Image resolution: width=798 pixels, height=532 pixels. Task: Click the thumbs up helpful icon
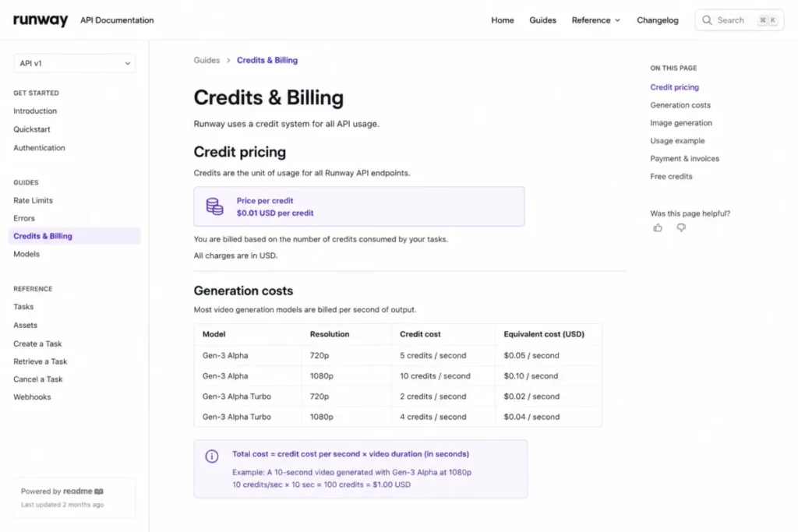tap(658, 228)
